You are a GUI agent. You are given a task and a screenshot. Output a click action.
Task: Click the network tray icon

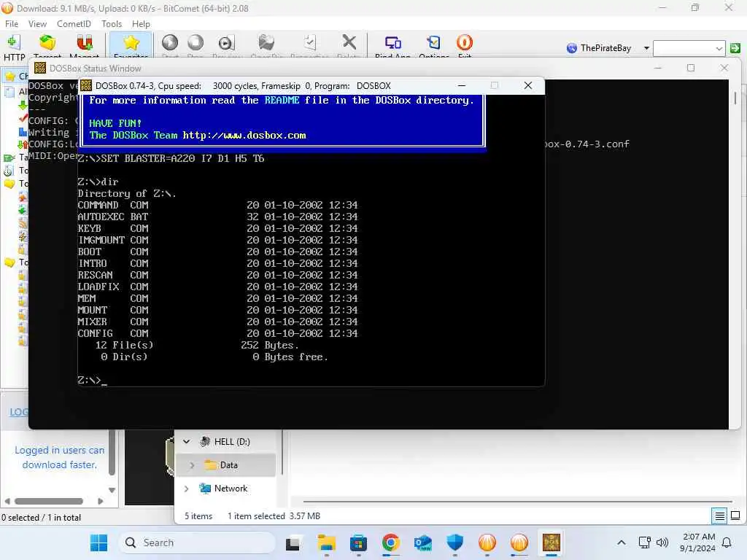click(x=645, y=542)
